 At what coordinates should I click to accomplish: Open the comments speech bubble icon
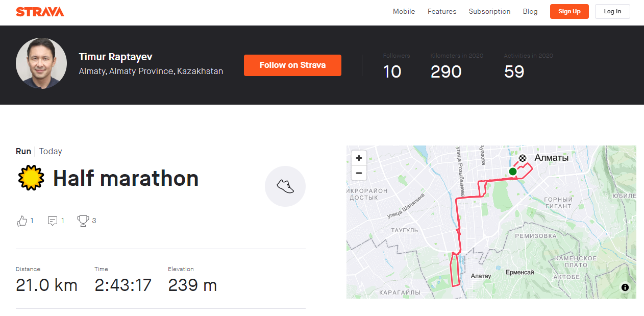coord(52,221)
